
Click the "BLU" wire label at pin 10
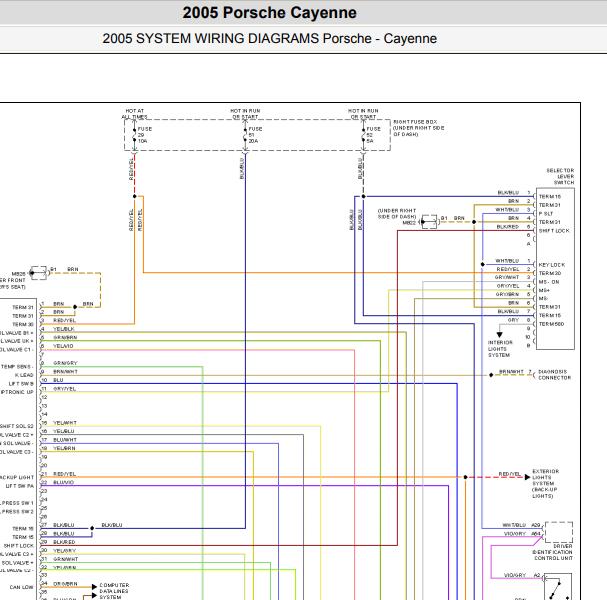pos(58,380)
